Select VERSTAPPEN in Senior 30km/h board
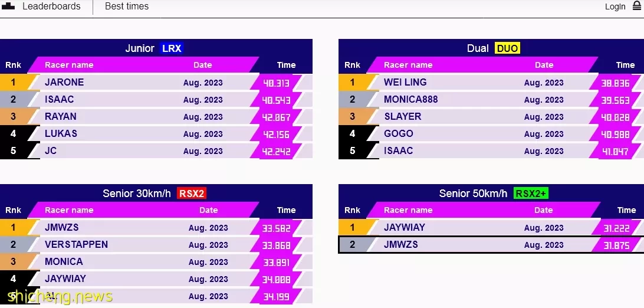This screenshot has width=644, height=308. [77, 244]
